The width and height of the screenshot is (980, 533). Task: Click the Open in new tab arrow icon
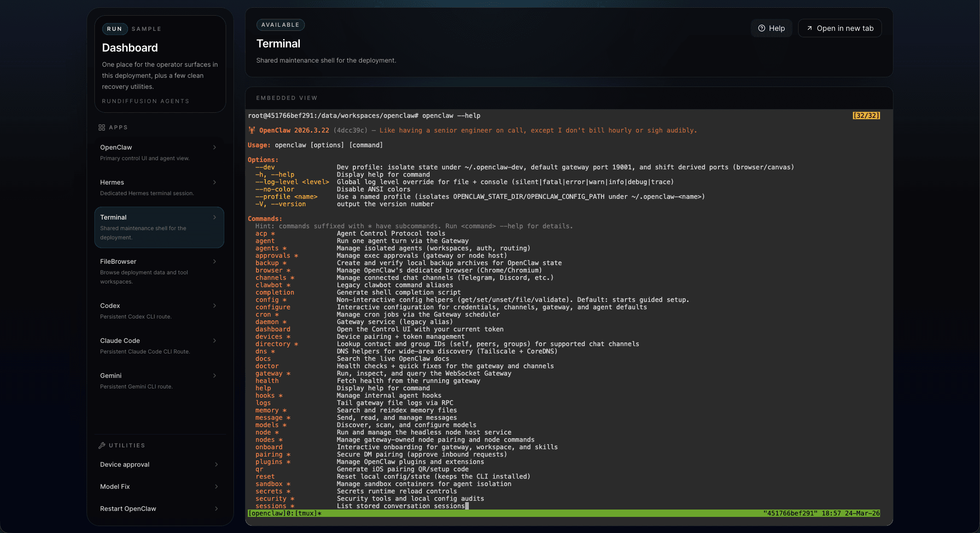click(810, 28)
